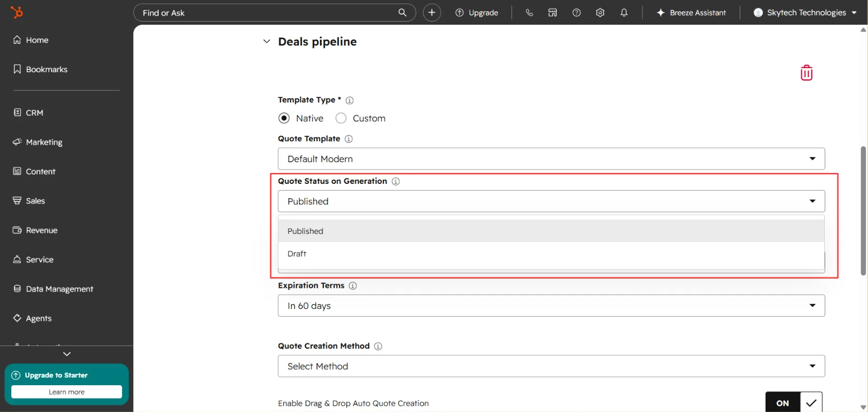Choose the Published option in list
Screen dimensions: 868x412
pyautogui.click(x=551, y=231)
